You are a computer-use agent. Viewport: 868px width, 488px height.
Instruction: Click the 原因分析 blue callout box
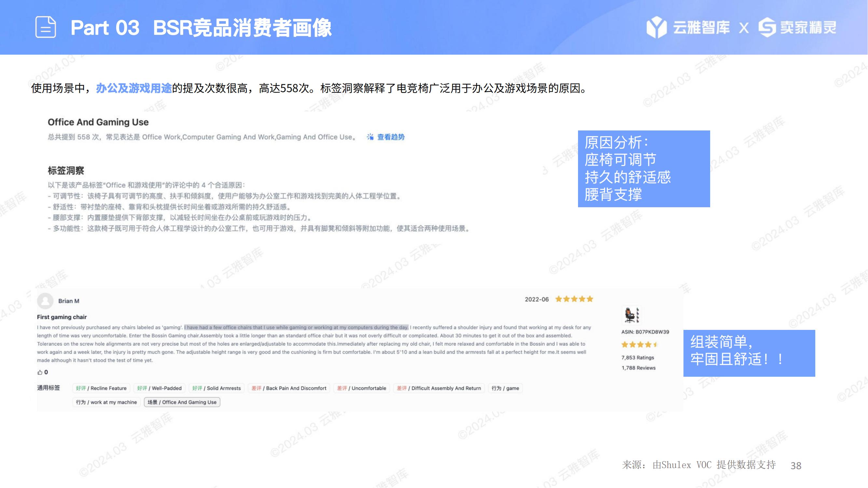643,169
